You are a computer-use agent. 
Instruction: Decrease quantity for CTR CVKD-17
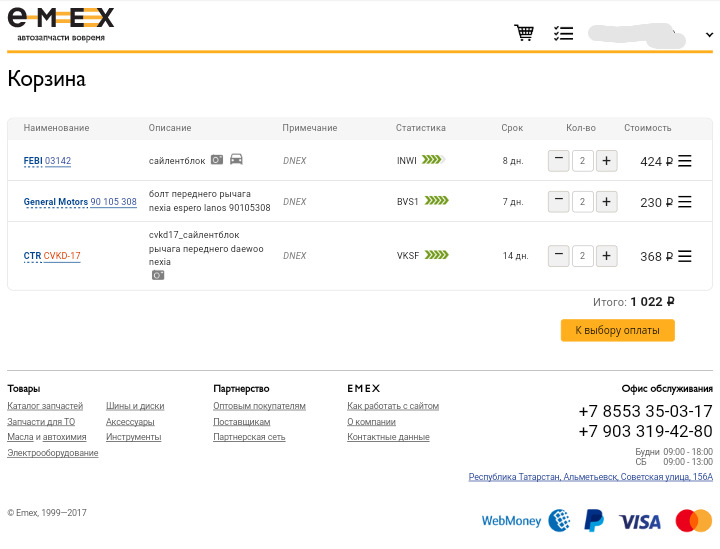click(558, 256)
